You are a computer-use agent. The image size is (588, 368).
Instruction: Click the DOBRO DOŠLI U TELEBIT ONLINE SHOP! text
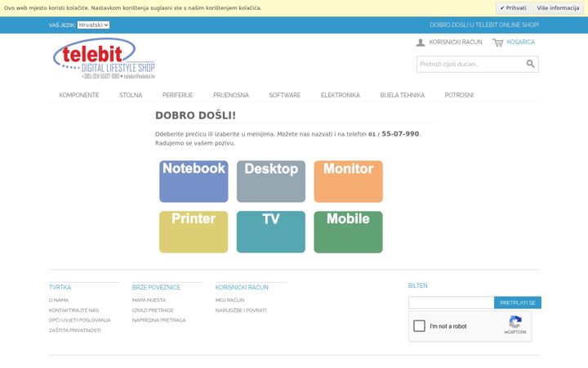click(x=484, y=25)
